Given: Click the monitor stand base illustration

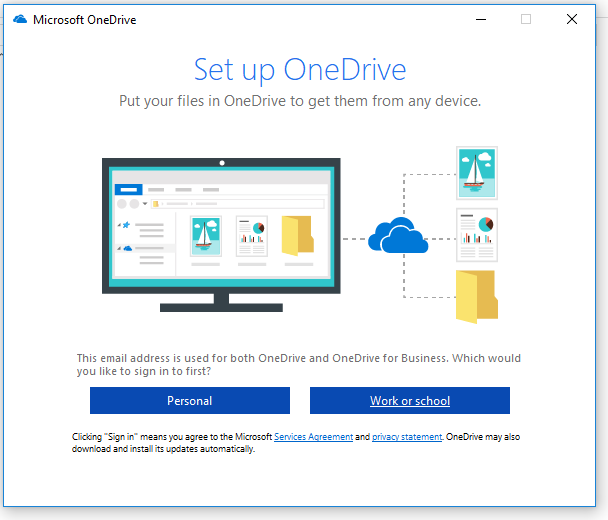Looking at the screenshot, I should click(x=220, y=305).
